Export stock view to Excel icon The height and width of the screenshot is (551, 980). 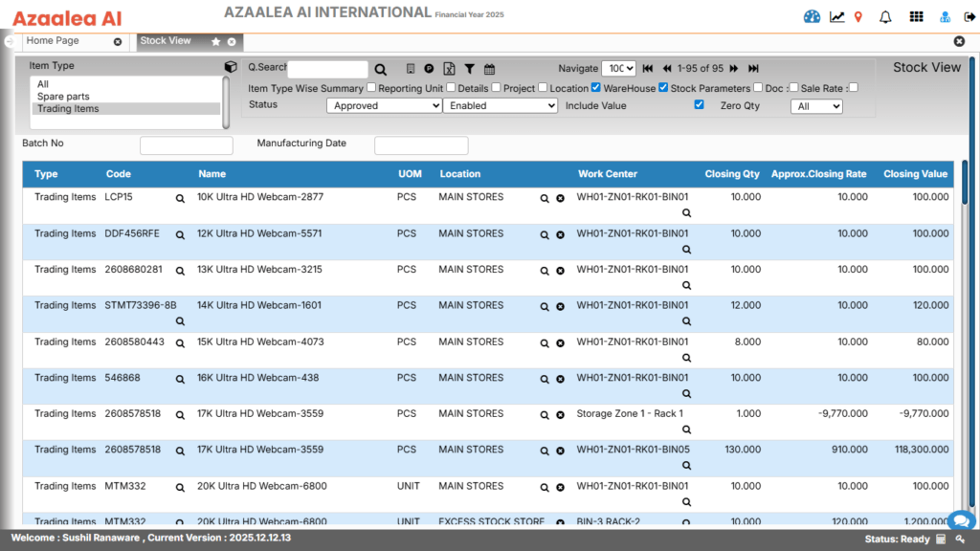[x=450, y=69]
